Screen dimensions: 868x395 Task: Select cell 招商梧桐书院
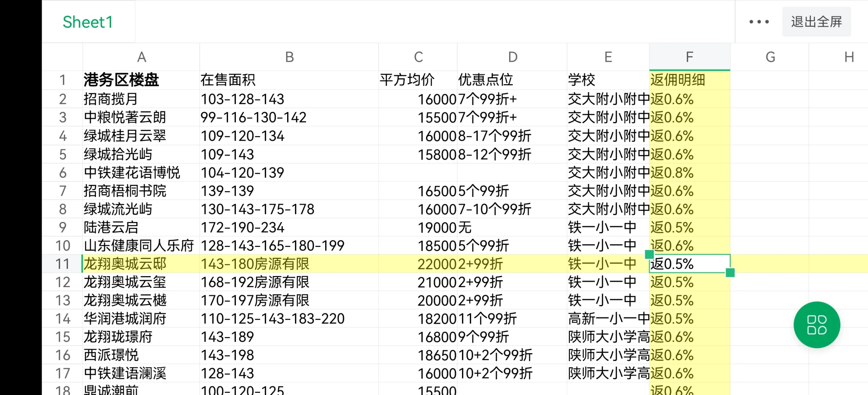[x=141, y=191]
